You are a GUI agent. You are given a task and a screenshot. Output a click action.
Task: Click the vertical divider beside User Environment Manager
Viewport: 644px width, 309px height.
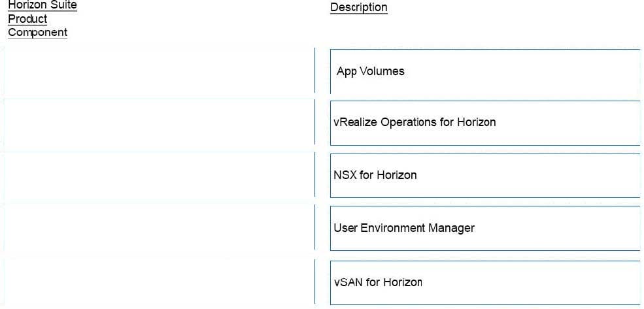click(315, 227)
